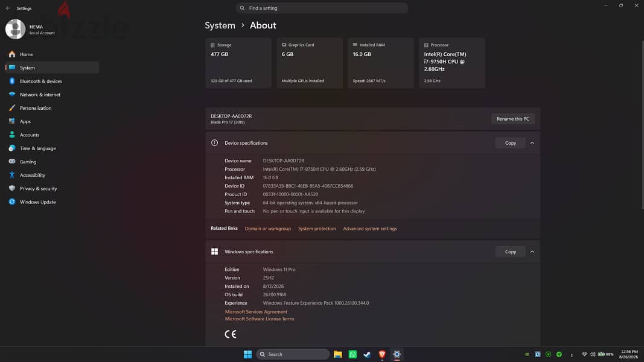Click System in the breadcrumb
The height and width of the screenshot is (362, 644).
pos(220,25)
